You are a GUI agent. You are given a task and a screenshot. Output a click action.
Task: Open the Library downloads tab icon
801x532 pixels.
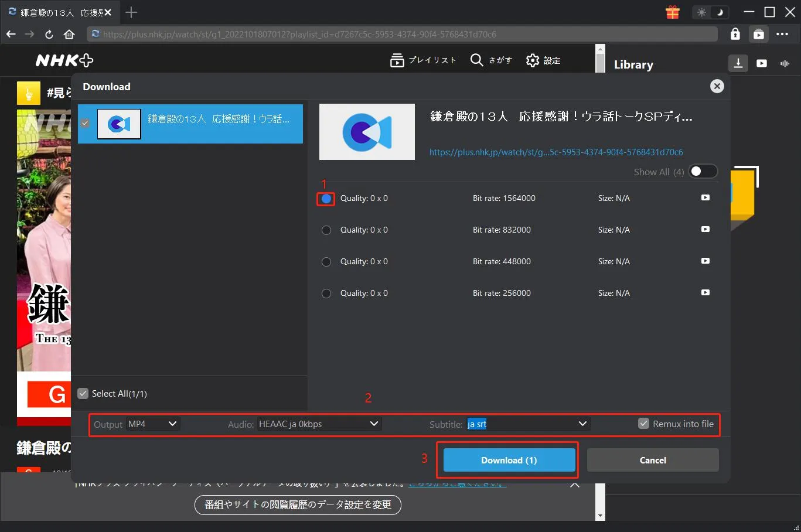click(x=738, y=63)
